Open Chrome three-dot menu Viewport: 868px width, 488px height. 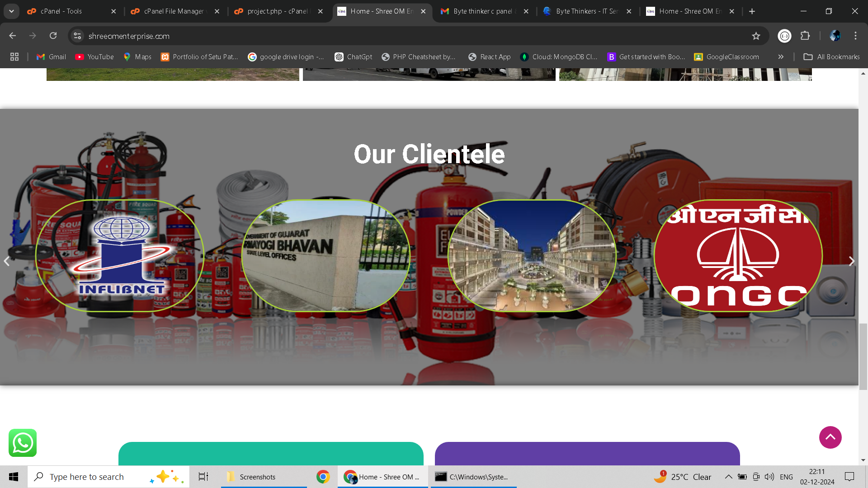pyautogui.click(x=855, y=36)
